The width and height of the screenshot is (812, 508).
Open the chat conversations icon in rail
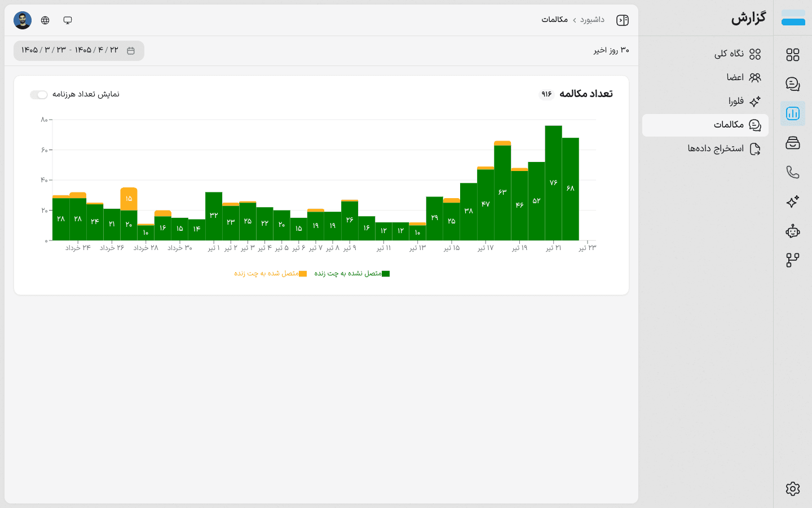click(793, 84)
